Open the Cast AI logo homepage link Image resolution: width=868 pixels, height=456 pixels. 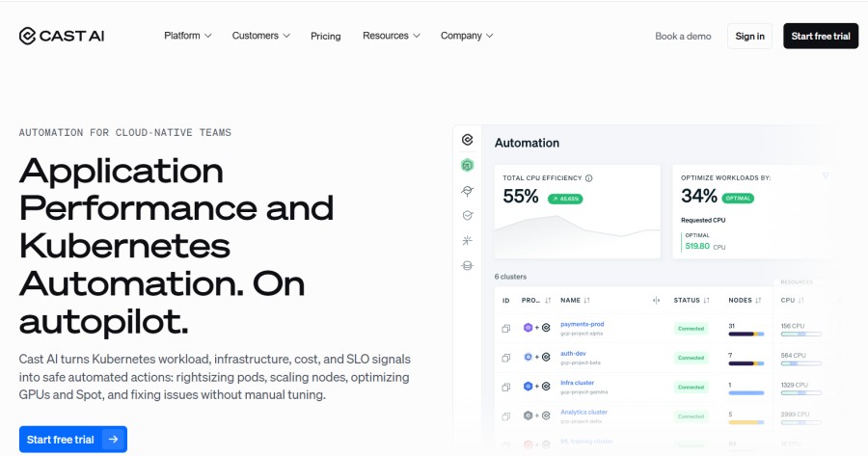(62, 36)
